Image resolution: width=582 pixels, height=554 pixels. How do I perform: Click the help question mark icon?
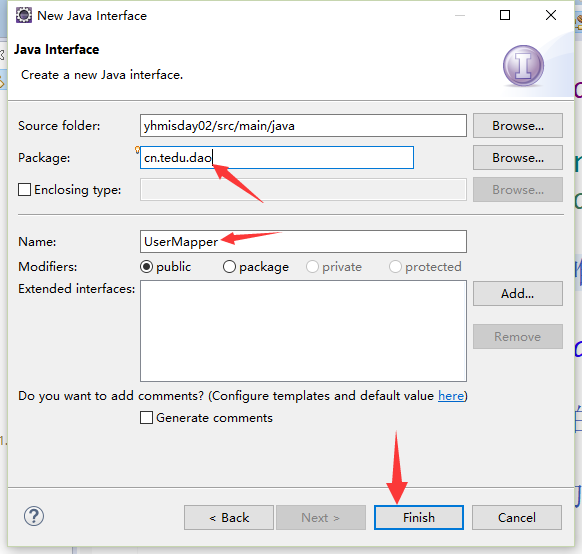pyautogui.click(x=34, y=516)
